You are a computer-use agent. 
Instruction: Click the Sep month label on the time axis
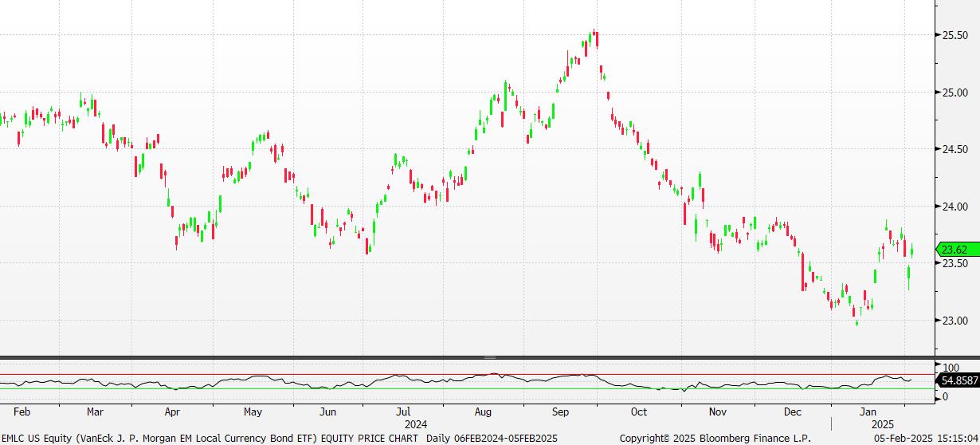pos(561,412)
